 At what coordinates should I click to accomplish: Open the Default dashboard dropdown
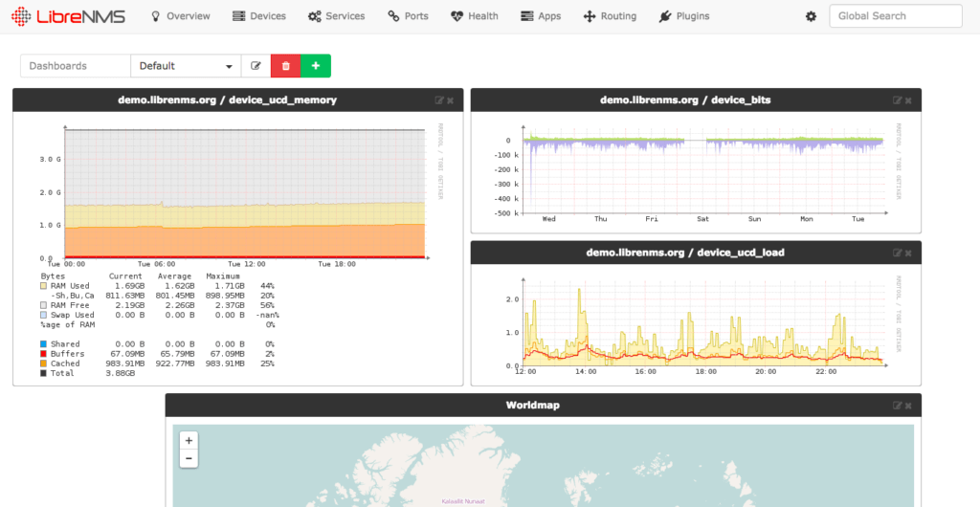(x=186, y=66)
